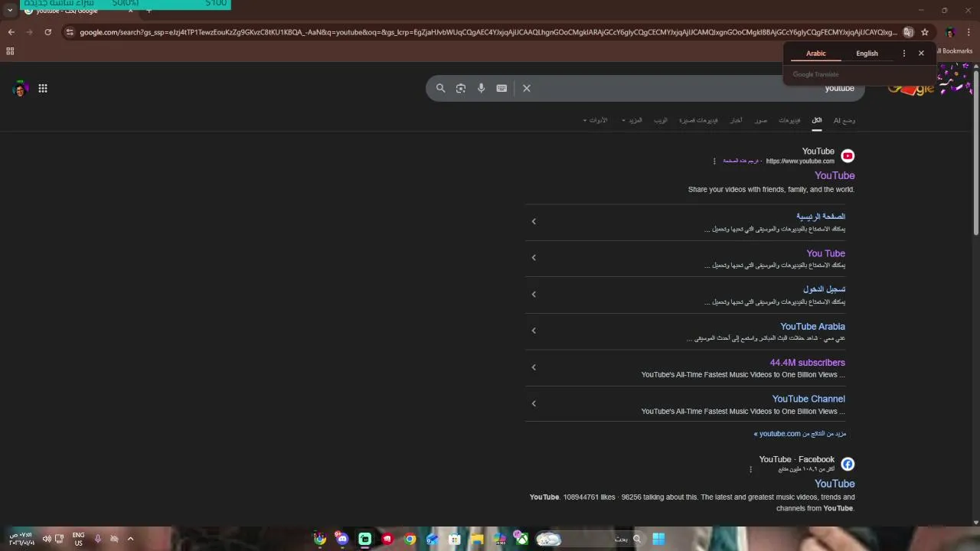Close the Google Translate popup
Screen dimensions: 980x551
921,54
